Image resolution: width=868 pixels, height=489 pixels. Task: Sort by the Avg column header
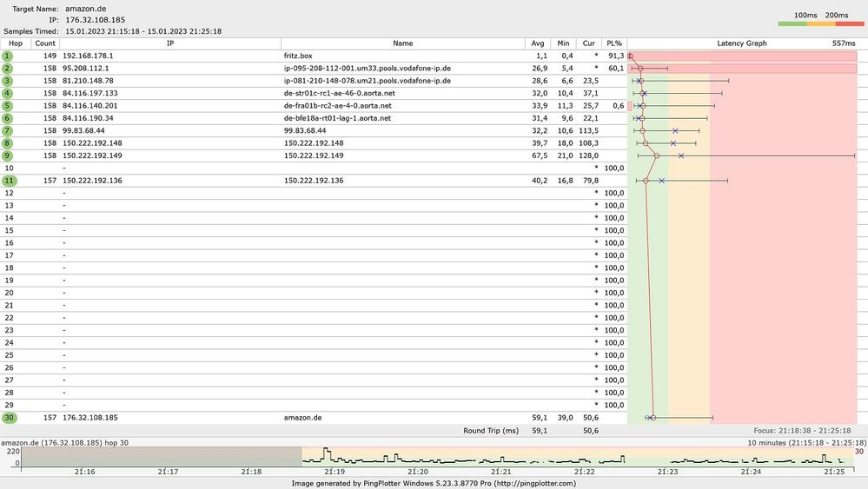point(538,43)
